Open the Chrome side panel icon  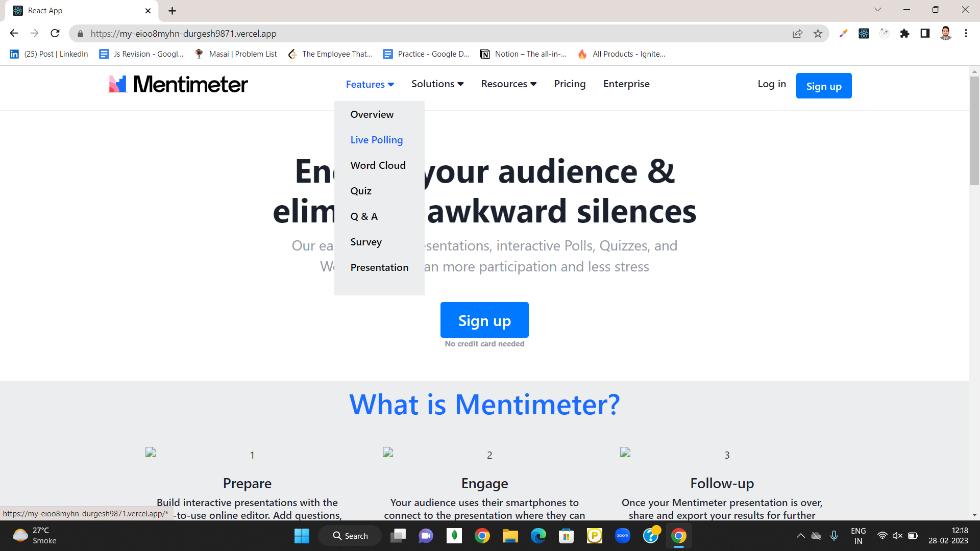(x=925, y=34)
